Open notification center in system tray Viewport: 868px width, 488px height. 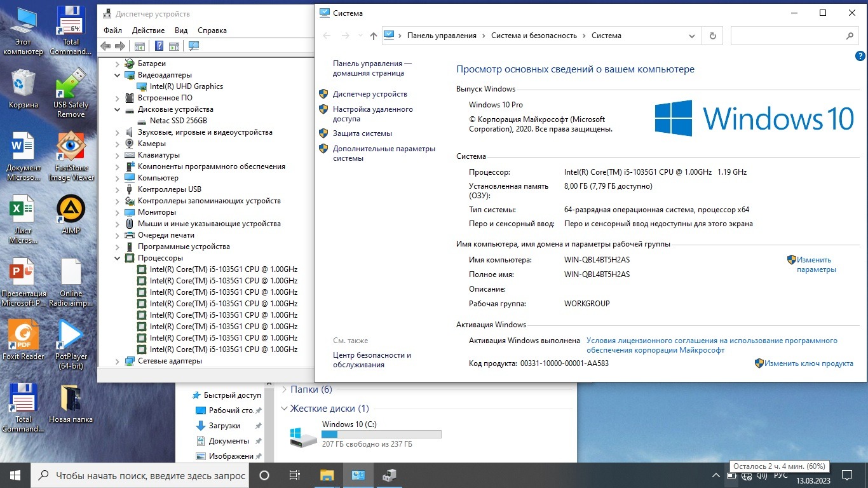(846, 475)
